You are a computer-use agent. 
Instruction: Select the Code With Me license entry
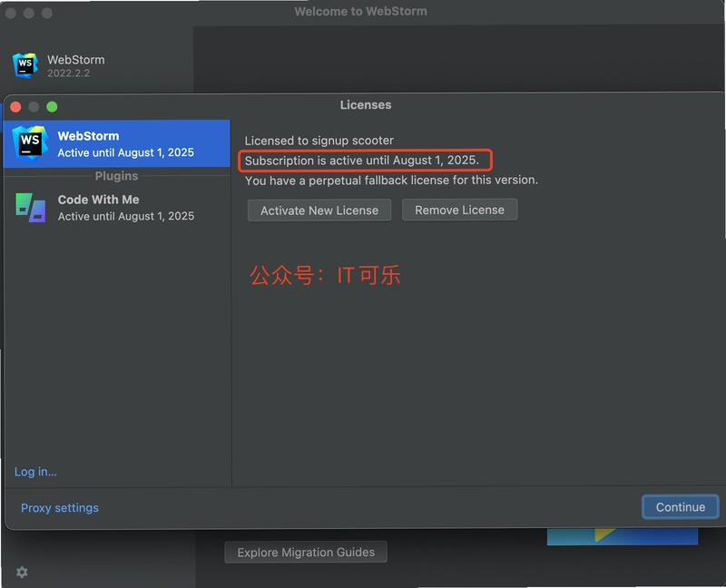click(117, 208)
